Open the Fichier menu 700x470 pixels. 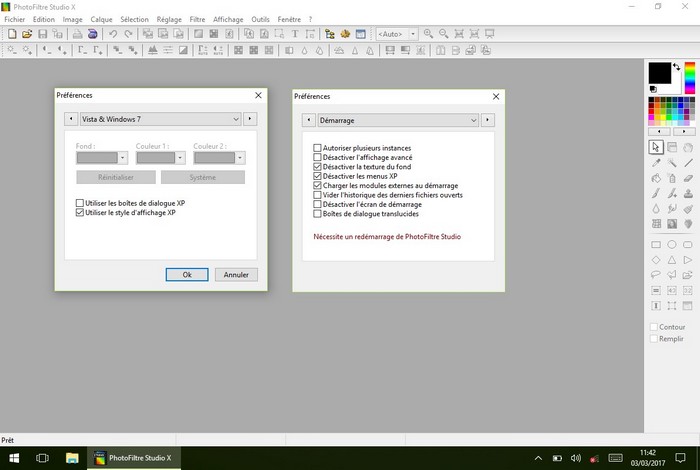pyautogui.click(x=15, y=20)
